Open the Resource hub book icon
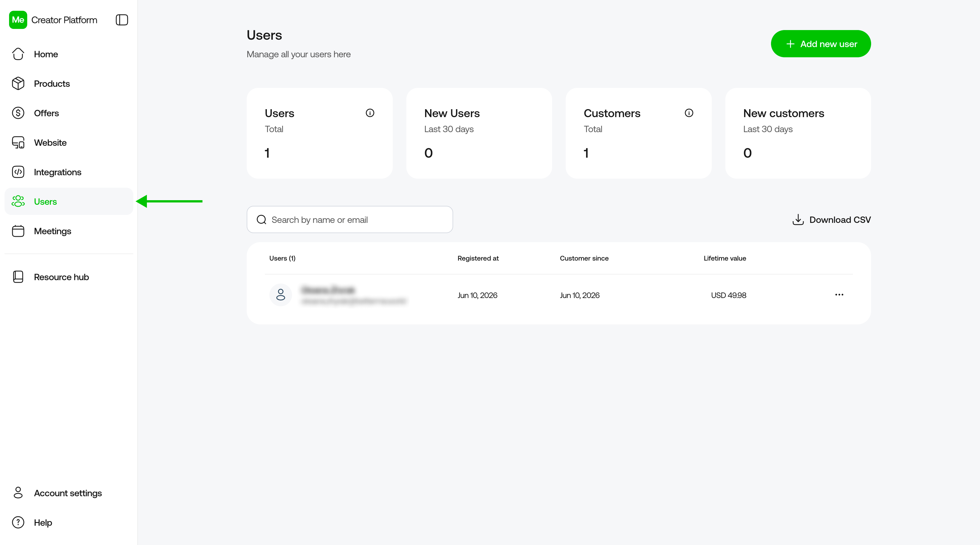The width and height of the screenshot is (980, 545). [x=18, y=277]
